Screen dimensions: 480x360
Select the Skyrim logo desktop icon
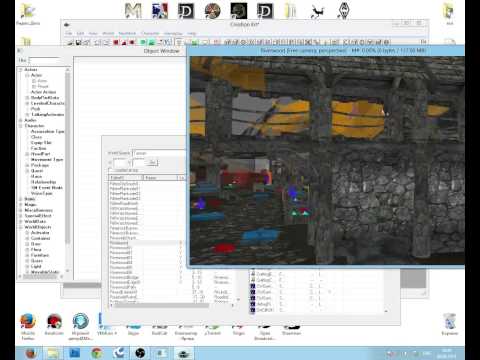pyautogui.click(x=343, y=11)
